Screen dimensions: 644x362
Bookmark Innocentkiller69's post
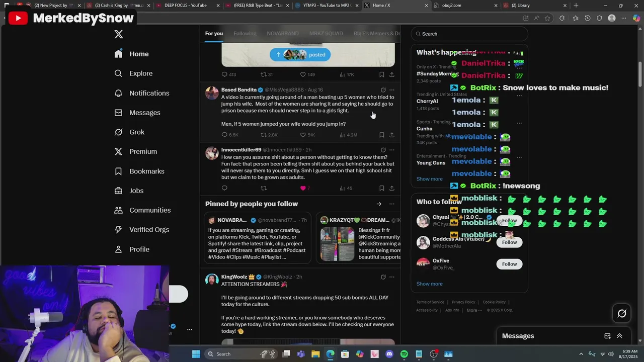pos(382,188)
